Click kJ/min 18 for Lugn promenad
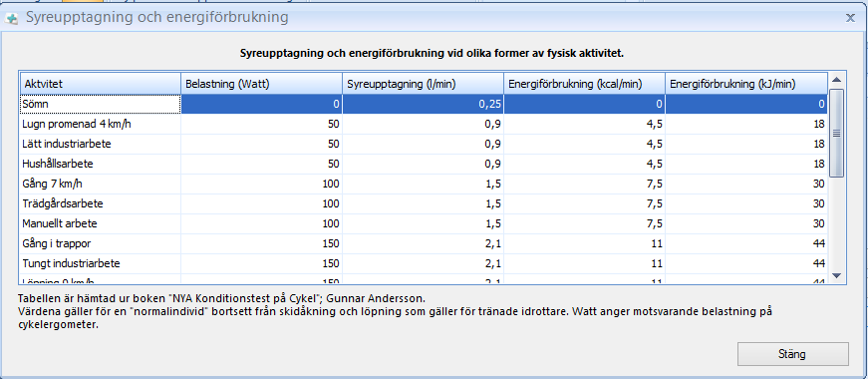 [x=746, y=124]
